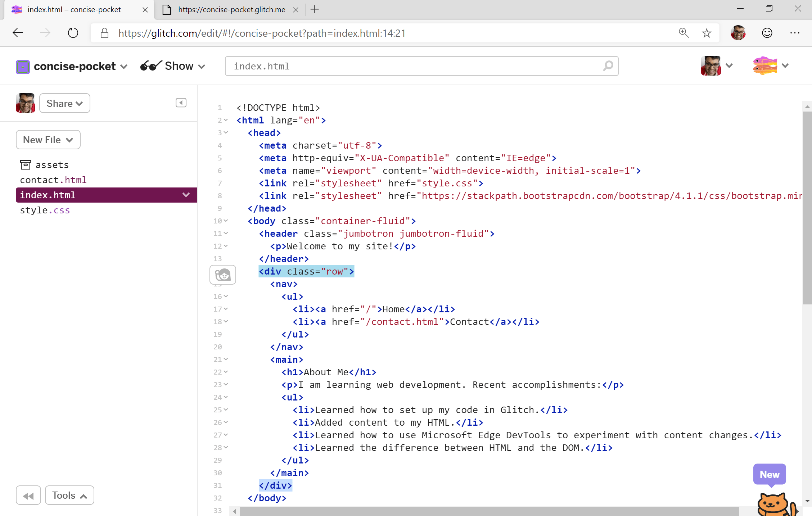Click the octocat icon beside line 14
Image resolution: width=812 pixels, height=516 pixels.
click(223, 275)
